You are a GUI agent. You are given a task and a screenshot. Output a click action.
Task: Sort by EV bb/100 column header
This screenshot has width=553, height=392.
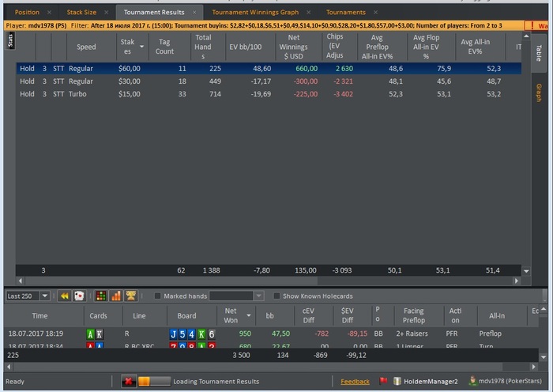250,47
